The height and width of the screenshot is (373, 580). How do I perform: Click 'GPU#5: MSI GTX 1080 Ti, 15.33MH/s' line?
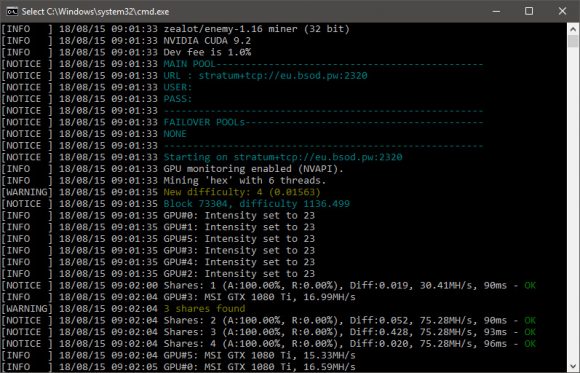[x=259, y=355]
